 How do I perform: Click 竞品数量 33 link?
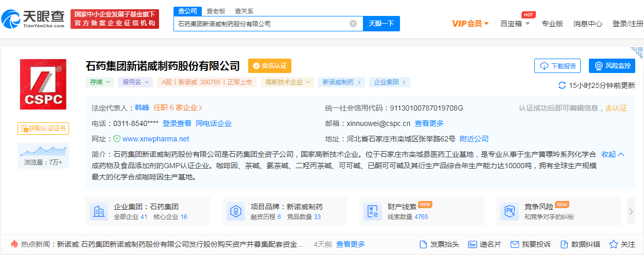304,217
